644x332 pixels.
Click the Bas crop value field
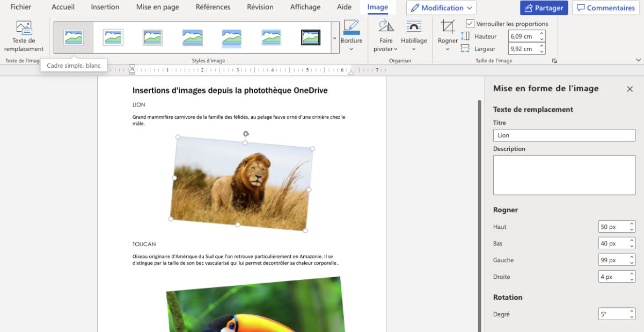(613, 243)
